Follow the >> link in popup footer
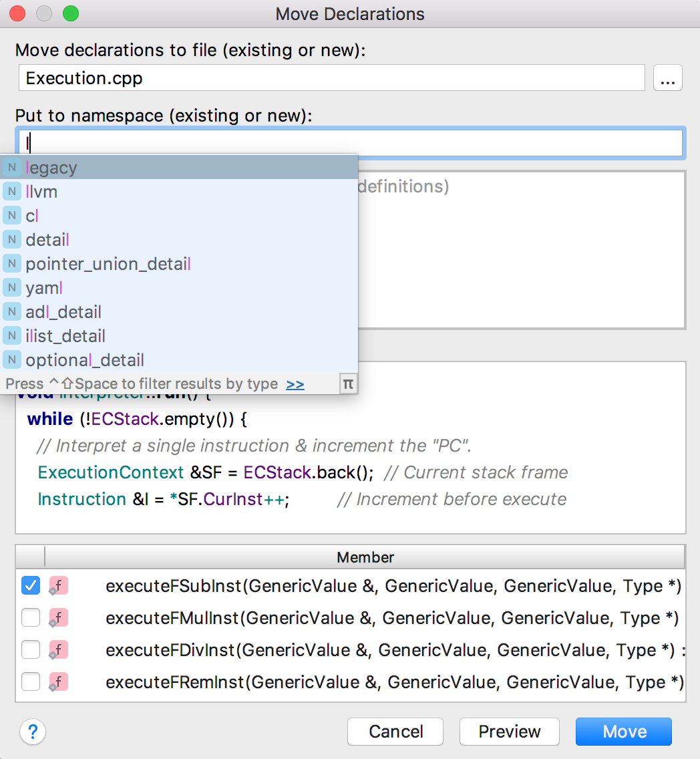The image size is (700, 759). click(295, 384)
